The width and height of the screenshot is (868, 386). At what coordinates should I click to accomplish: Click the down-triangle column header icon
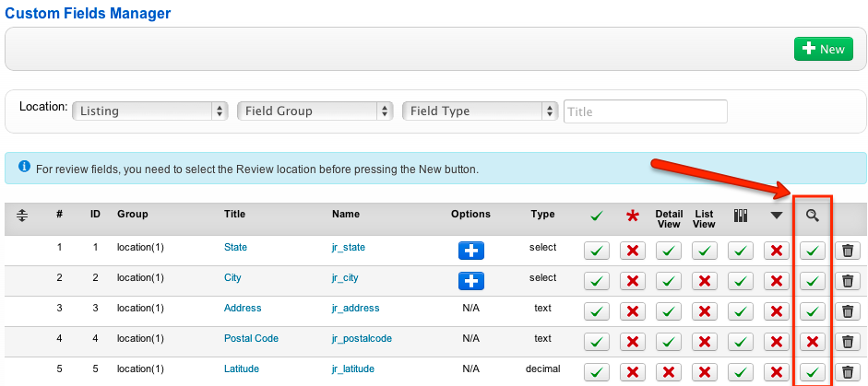click(x=777, y=215)
